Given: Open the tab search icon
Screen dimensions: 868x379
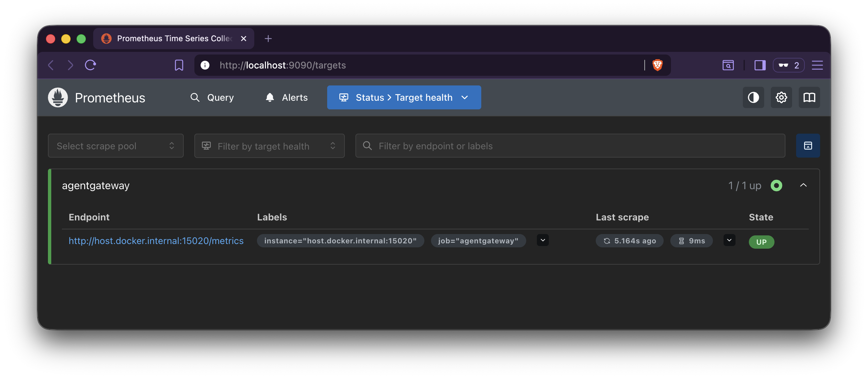Looking at the screenshot, I should (728, 65).
